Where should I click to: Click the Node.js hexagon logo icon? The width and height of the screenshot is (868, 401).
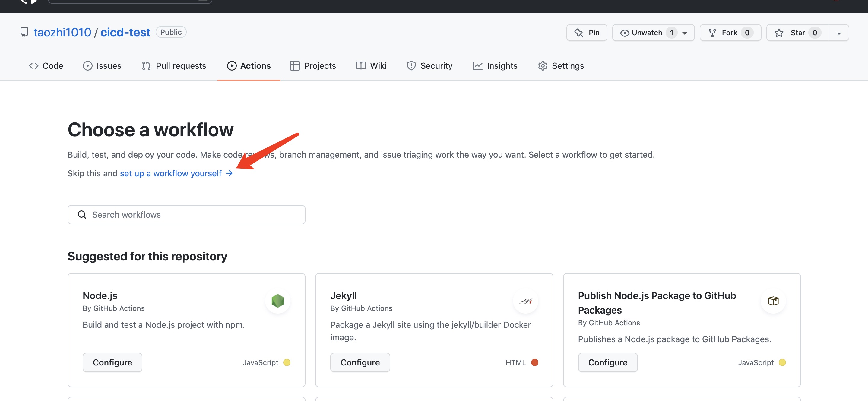click(278, 301)
